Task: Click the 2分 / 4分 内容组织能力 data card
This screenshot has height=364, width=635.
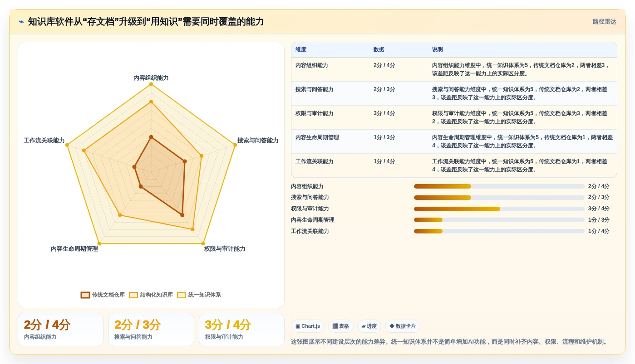Action: point(61,330)
